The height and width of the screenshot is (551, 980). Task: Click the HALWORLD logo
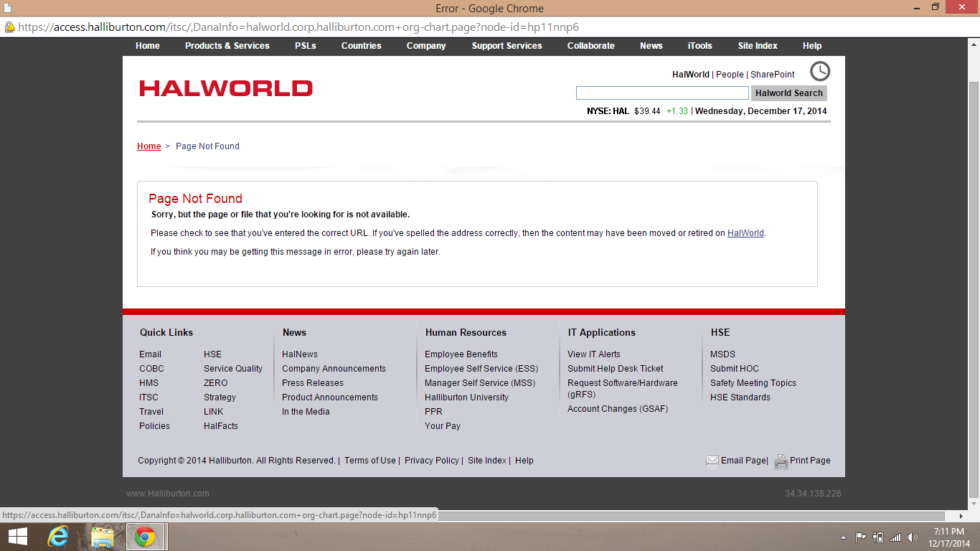pyautogui.click(x=226, y=88)
